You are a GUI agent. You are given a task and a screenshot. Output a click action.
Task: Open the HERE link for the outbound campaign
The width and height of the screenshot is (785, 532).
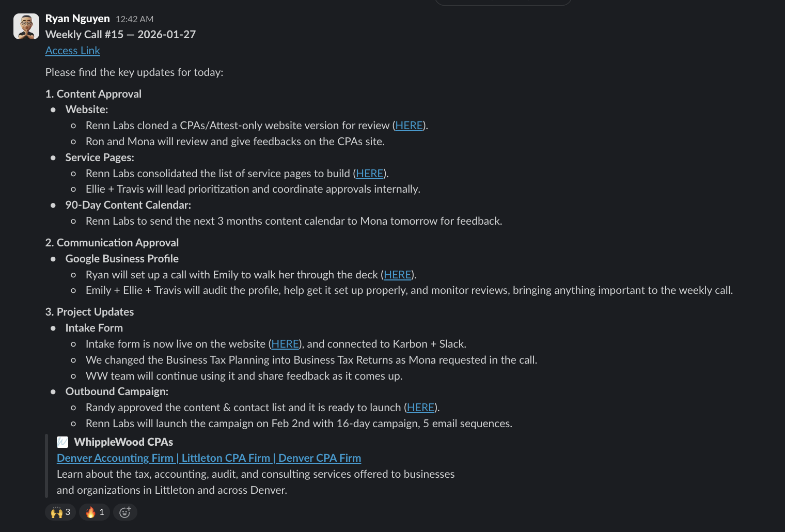(420, 407)
